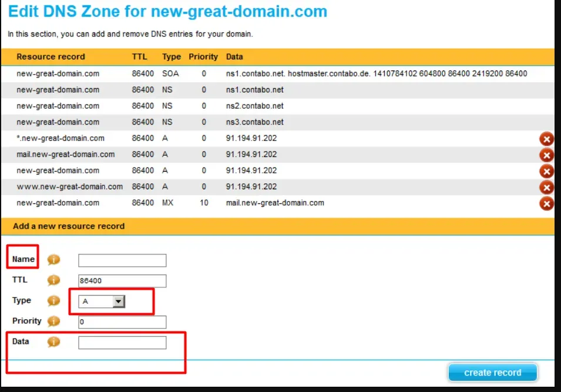Click the create record button
Image resolution: width=561 pixels, height=392 pixels.
point(493,373)
